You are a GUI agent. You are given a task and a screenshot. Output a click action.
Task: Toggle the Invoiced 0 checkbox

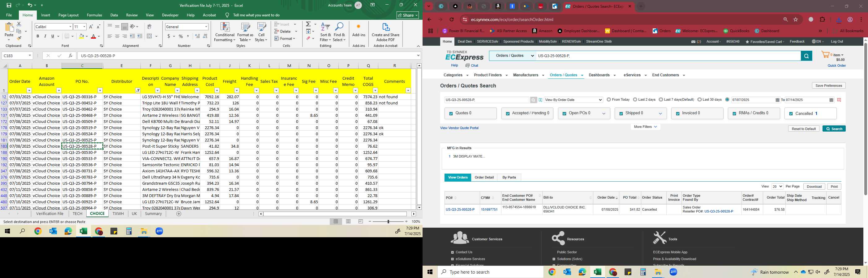[x=677, y=114]
